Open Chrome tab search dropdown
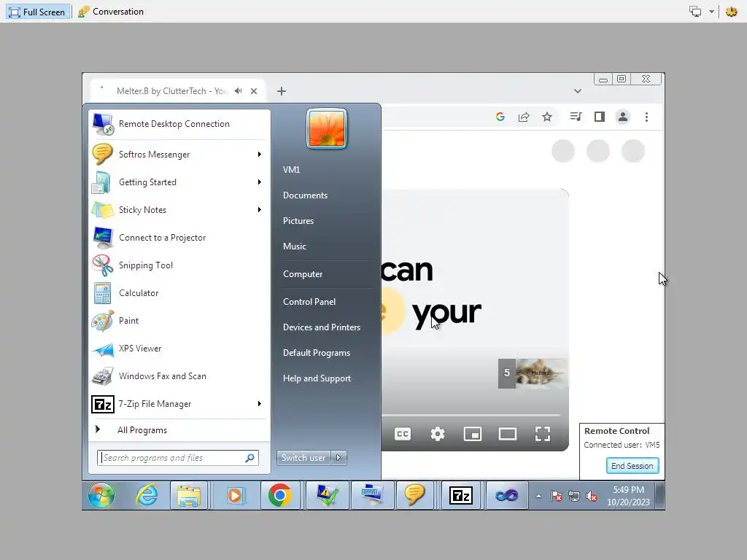The image size is (747, 560). point(578,91)
